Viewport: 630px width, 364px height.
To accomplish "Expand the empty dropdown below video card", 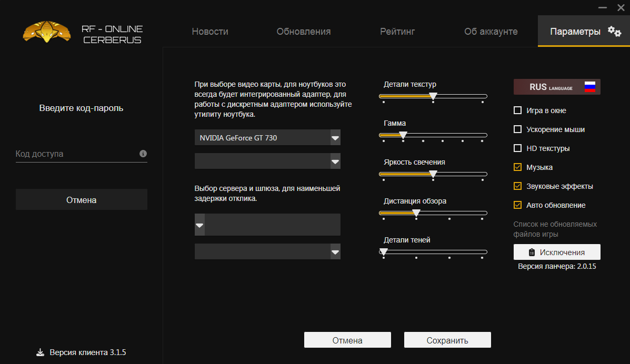I will click(335, 161).
